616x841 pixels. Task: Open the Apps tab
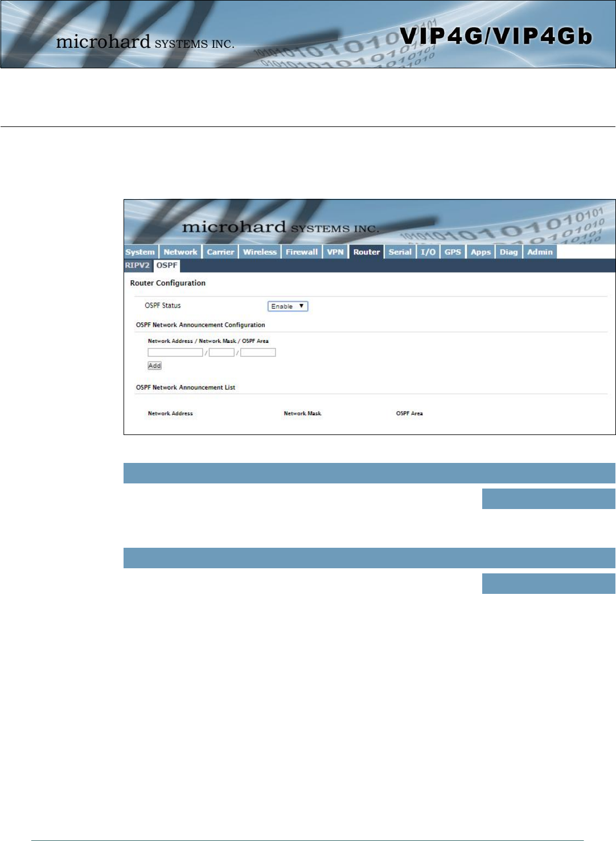point(481,252)
